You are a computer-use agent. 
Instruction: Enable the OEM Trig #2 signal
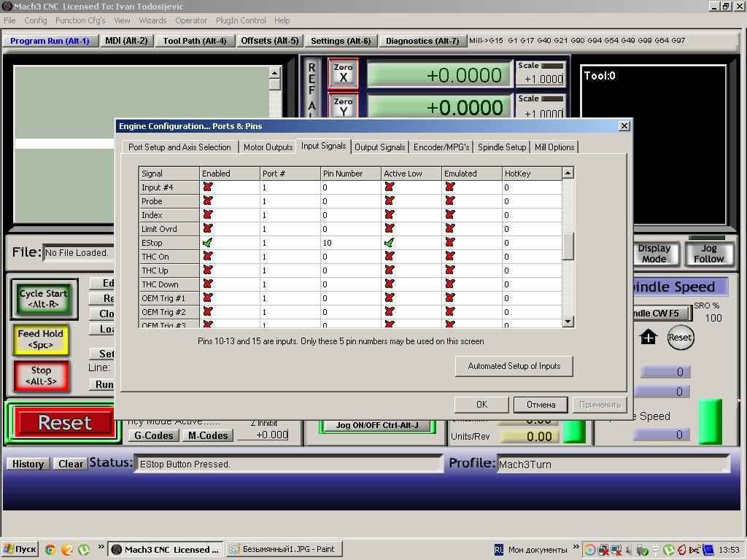point(208,311)
